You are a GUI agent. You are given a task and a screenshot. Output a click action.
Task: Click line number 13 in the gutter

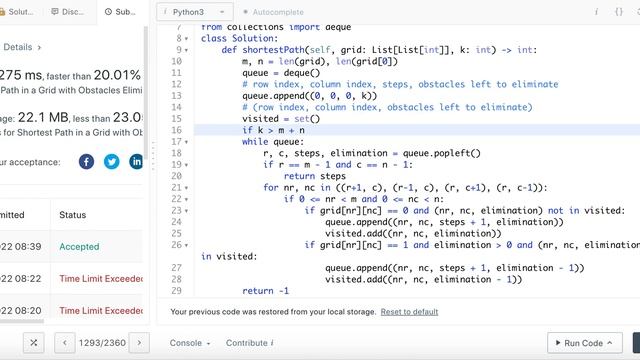(x=176, y=96)
